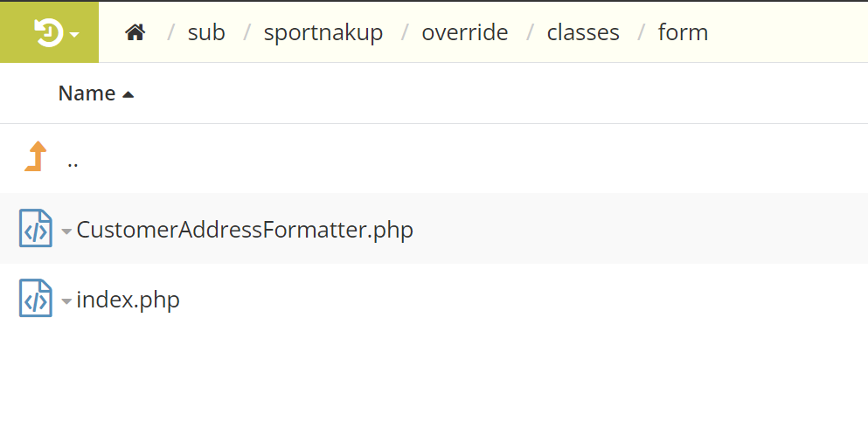Expand the CustomerAddressFormatter.php actions caret
This screenshot has width=868, height=428.
(67, 232)
